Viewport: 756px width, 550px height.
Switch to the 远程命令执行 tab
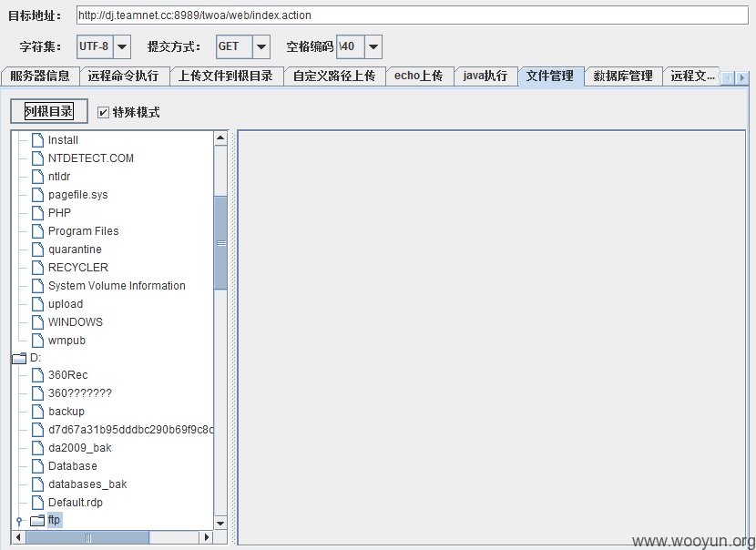coord(124,76)
